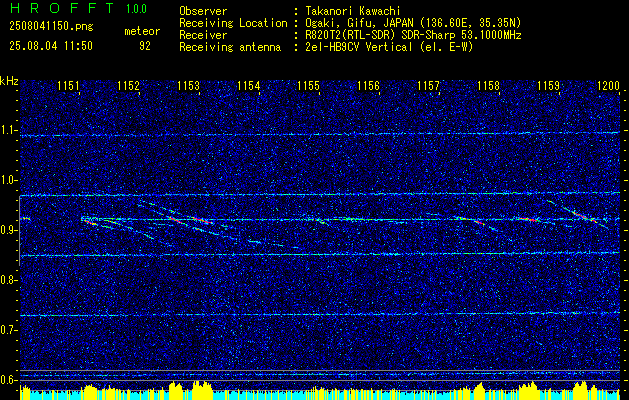Click the 0.8 frequency axis label
Viewport: 629px width, 400px height.
pos(7,280)
